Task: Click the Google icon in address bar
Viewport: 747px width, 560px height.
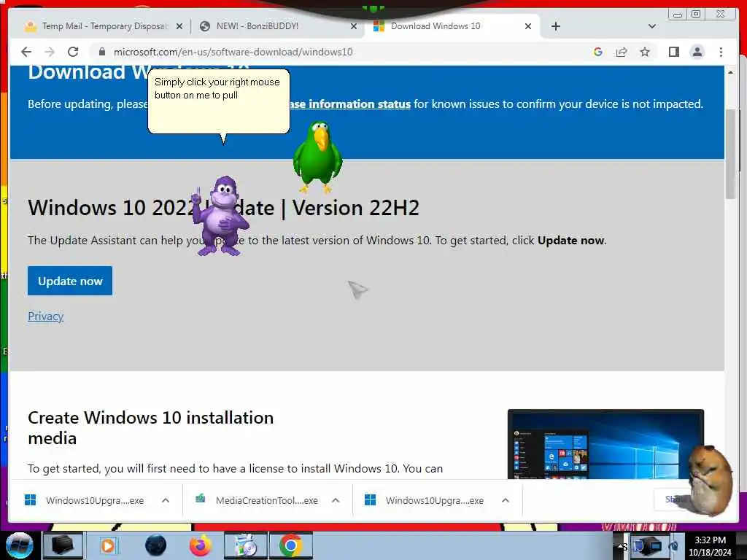Action: (598, 52)
